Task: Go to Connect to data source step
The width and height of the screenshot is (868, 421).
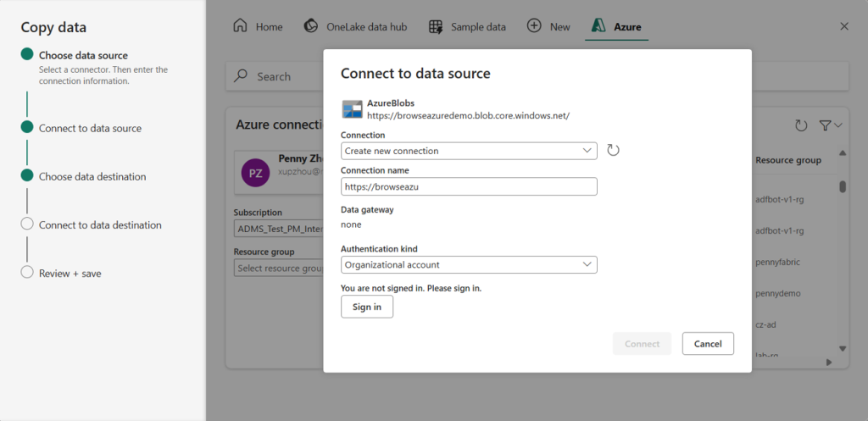Action: (90, 128)
